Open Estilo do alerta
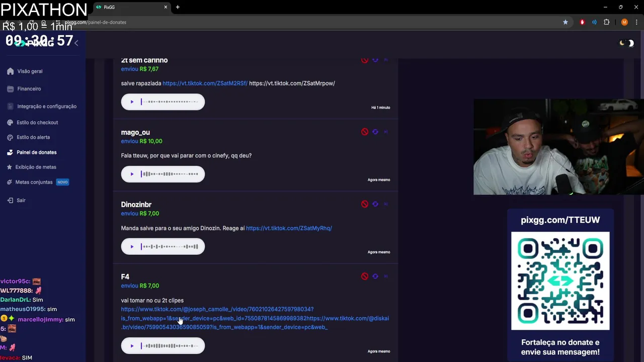 pos(29,137)
